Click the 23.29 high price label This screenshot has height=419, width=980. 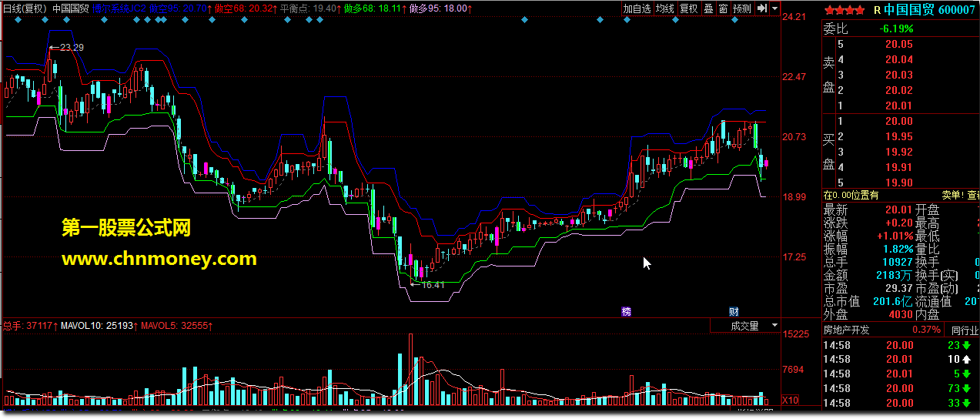tap(72, 48)
